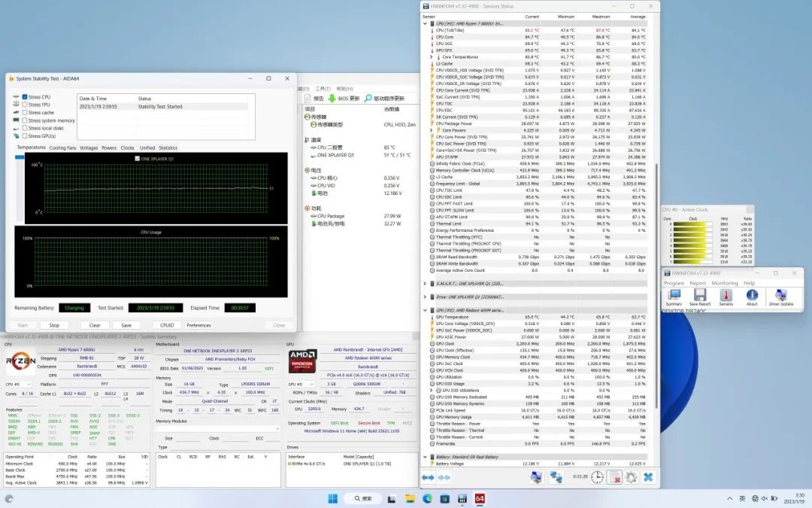Viewport: 812px width, 508px height.
Task: Expand the Core Temperatures sensor row
Action: pos(432,57)
